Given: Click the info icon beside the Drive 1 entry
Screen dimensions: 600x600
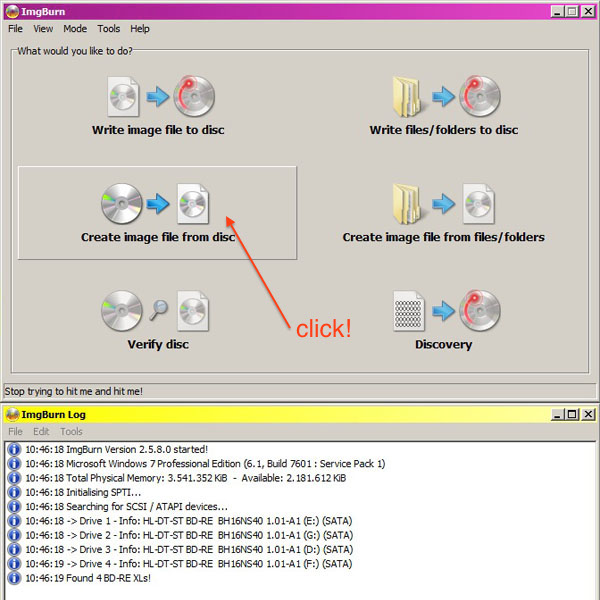Looking at the screenshot, I should point(14,521).
